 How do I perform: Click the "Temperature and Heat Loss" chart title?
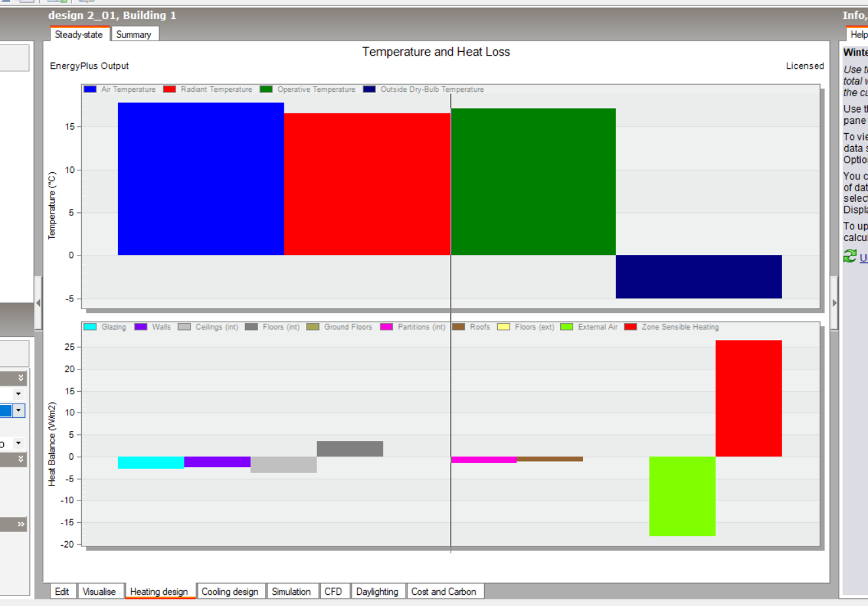pos(436,52)
